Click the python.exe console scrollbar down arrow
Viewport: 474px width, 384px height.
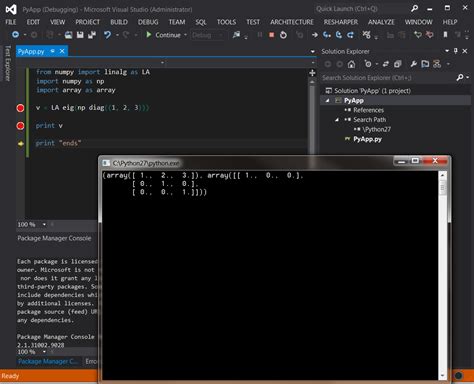coord(443,376)
